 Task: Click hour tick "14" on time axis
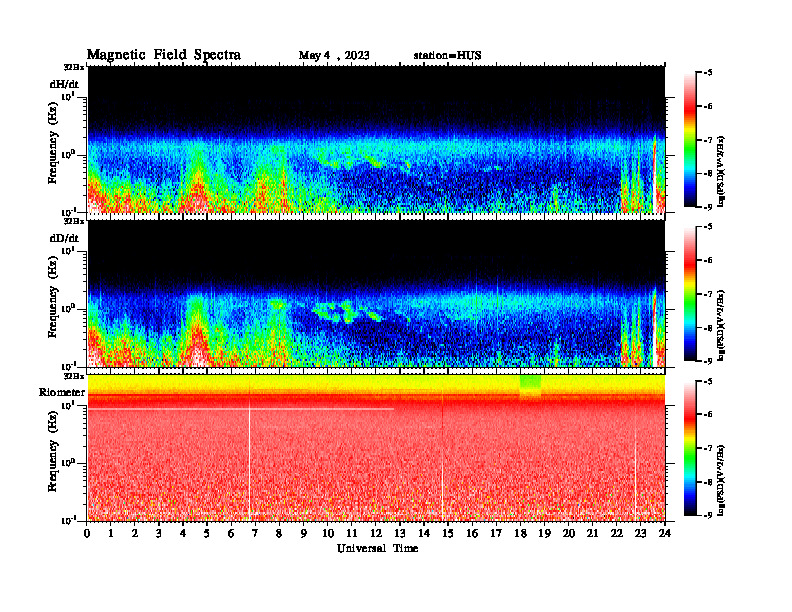[x=424, y=533]
